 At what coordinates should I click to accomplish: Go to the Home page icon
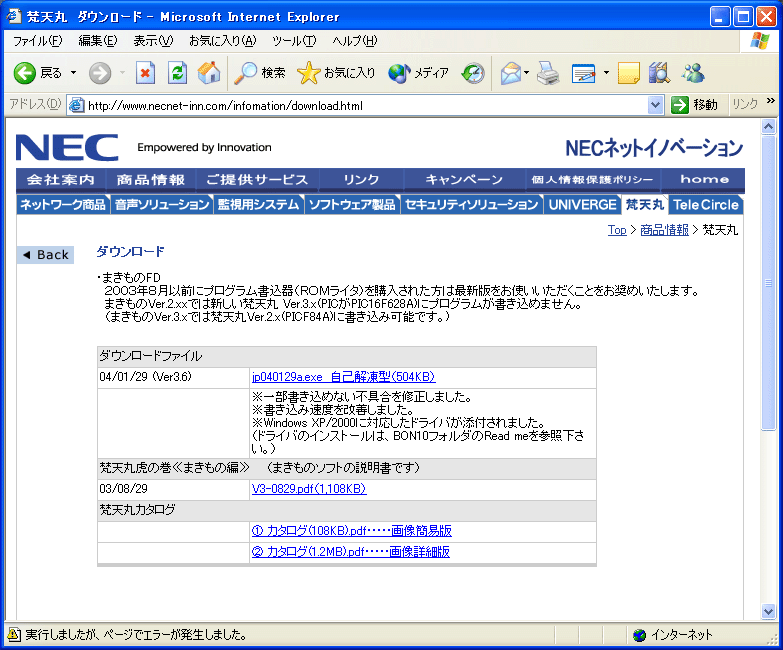coord(209,73)
